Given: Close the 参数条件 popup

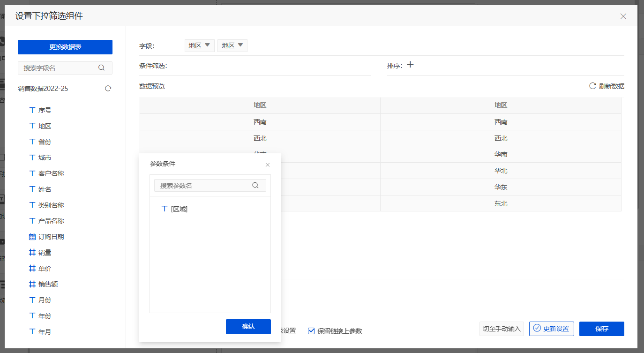Looking at the screenshot, I should coord(268,165).
